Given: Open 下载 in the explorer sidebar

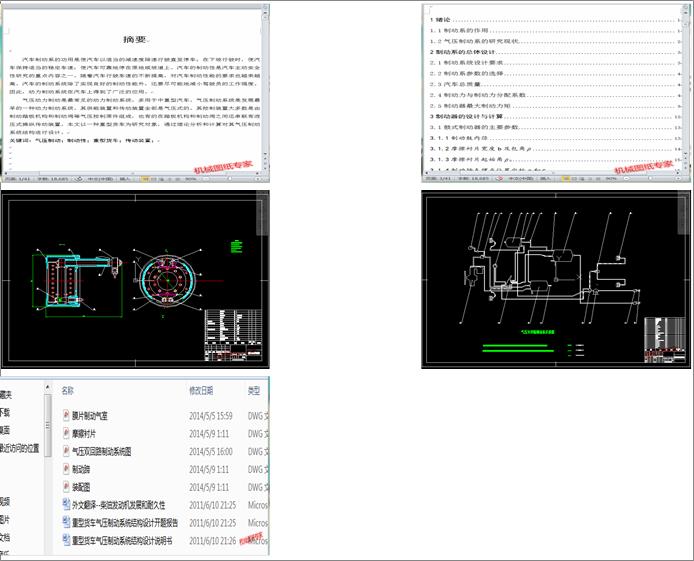Looking at the screenshot, I should point(4,412).
